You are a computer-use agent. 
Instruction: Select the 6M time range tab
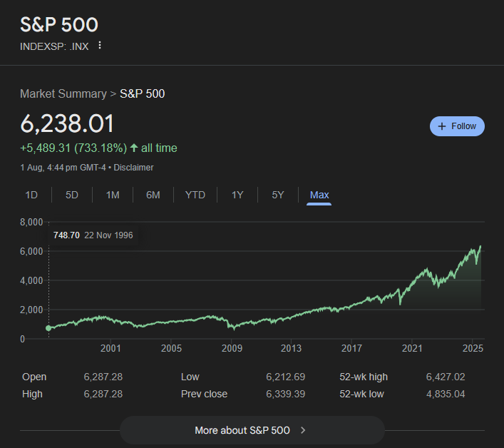click(153, 195)
